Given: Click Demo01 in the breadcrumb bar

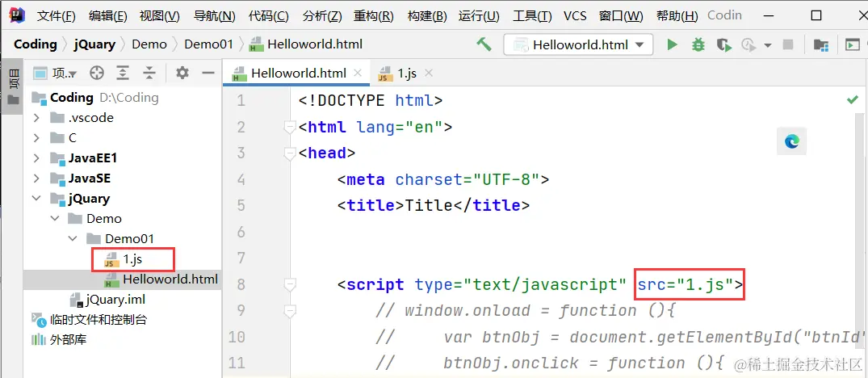Looking at the screenshot, I should [208, 44].
